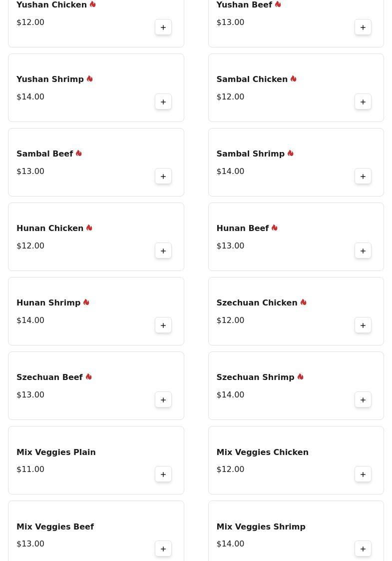
Task: Select the Hunan Shrimp item name
Action: (x=48, y=303)
